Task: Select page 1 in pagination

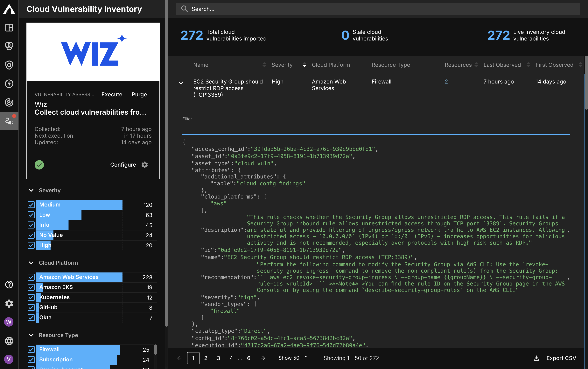Action: coord(193,358)
